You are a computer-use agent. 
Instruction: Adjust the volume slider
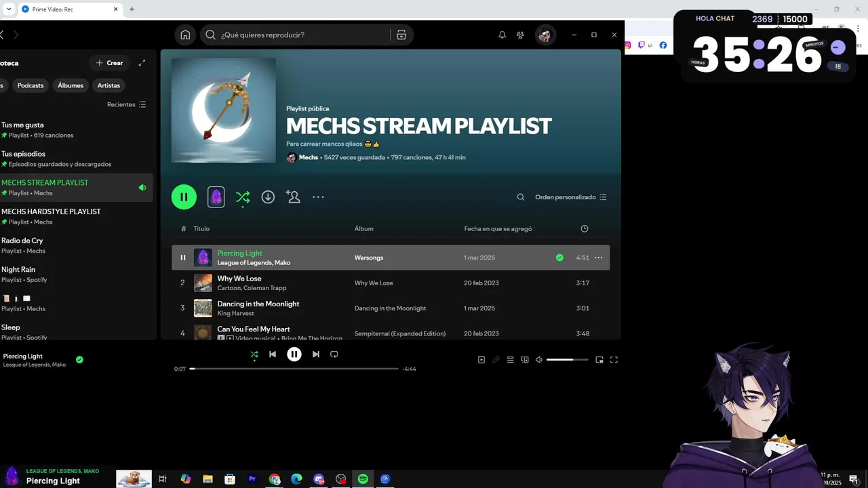(x=568, y=360)
